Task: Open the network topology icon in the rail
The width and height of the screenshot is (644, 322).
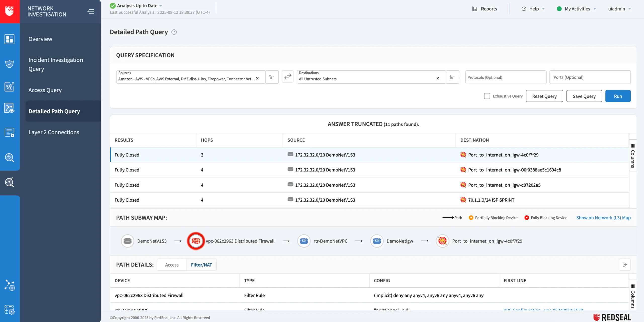Action: click(10, 87)
